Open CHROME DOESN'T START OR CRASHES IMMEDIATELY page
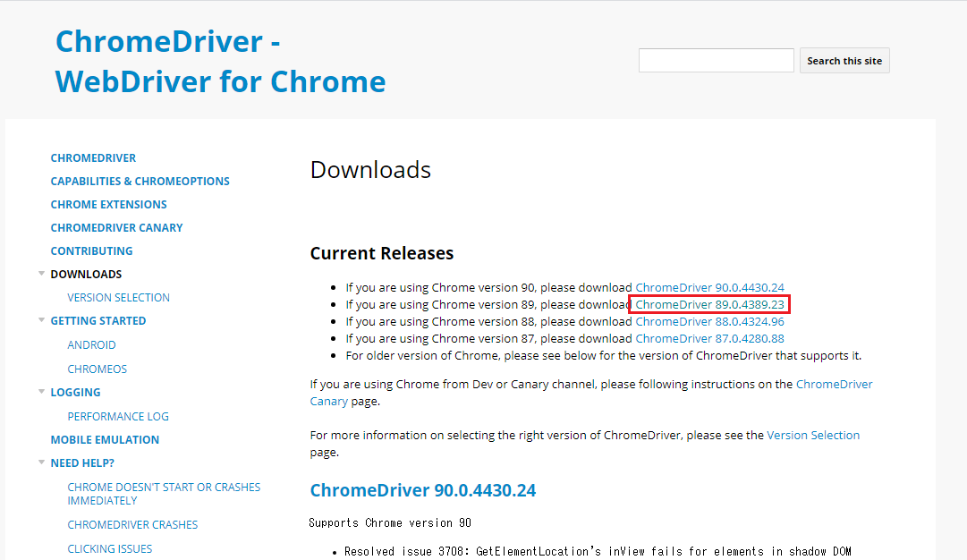Viewport: 967px width, 560px height. click(x=164, y=494)
